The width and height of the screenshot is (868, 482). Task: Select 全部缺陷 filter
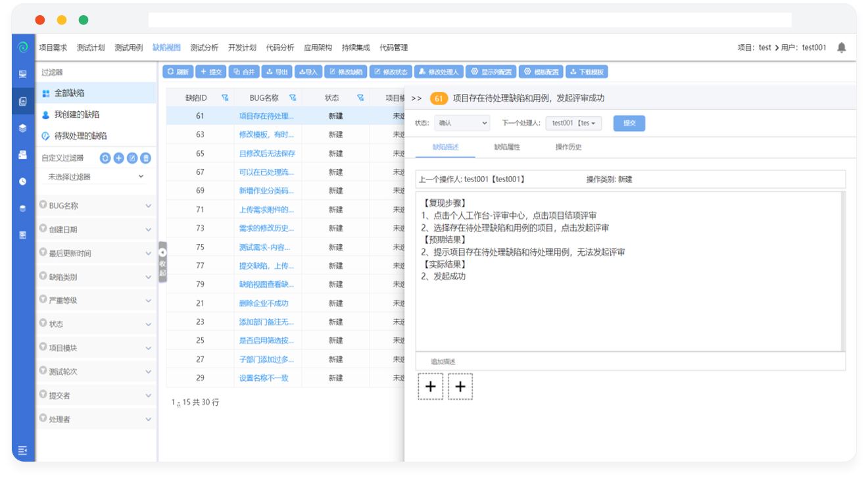tap(96, 93)
